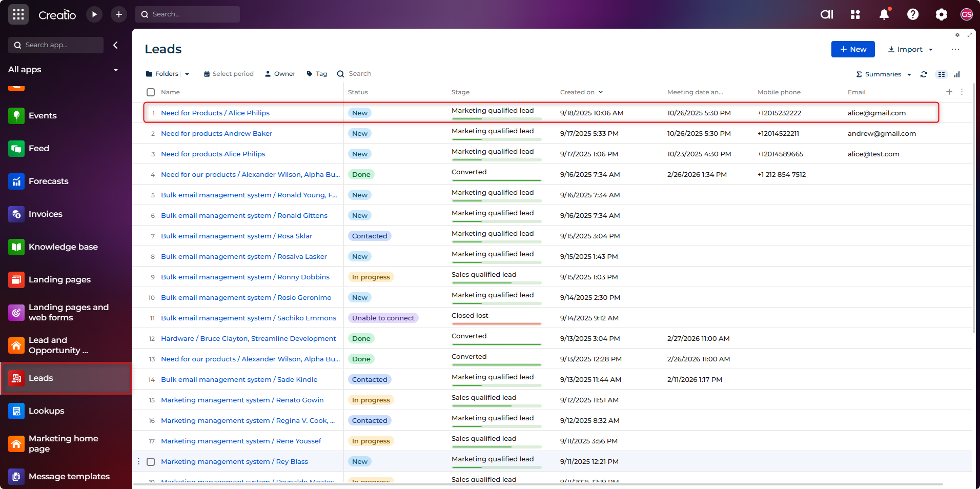Image resolution: width=980 pixels, height=489 pixels.
Task: Open the Need for products Andrew Baker lead
Action: (x=216, y=134)
